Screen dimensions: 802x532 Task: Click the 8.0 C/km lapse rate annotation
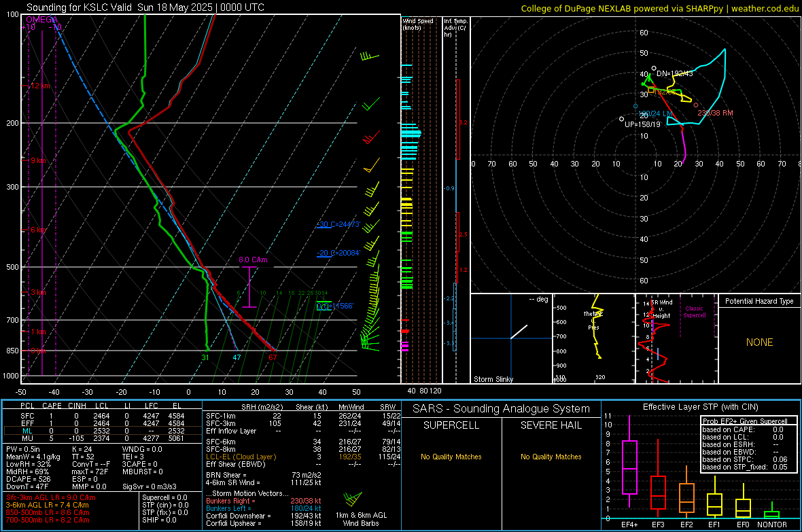click(x=254, y=260)
